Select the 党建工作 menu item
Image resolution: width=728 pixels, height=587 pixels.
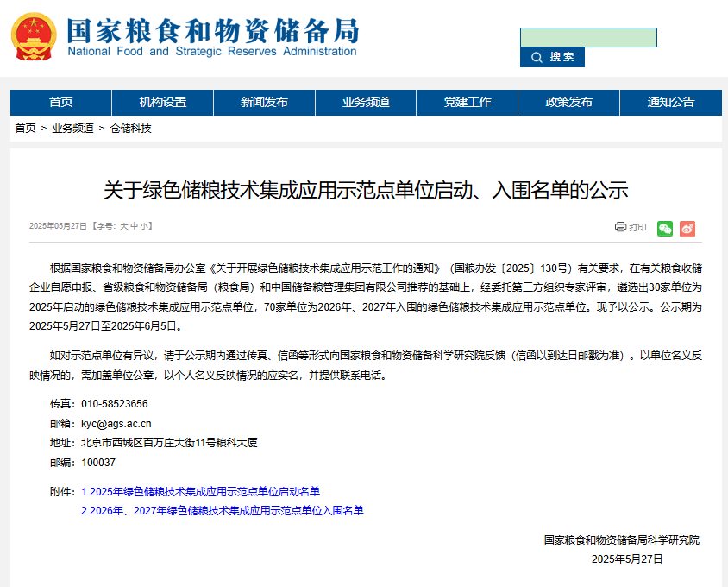point(468,102)
